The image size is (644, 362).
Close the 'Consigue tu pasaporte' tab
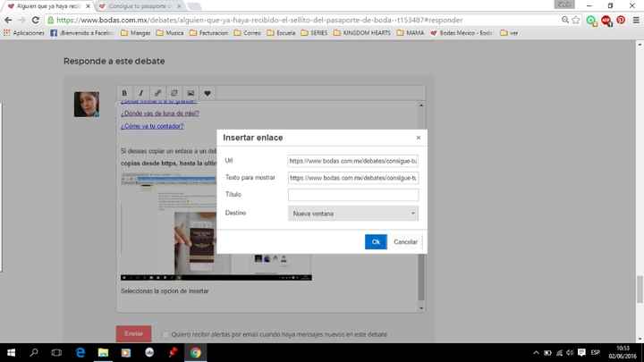click(179, 6)
